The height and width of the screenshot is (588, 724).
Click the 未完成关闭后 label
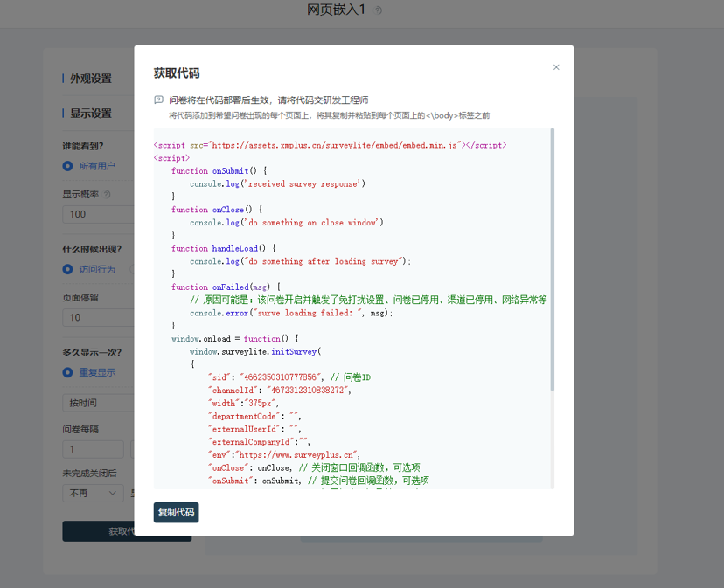[x=89, y=473]
